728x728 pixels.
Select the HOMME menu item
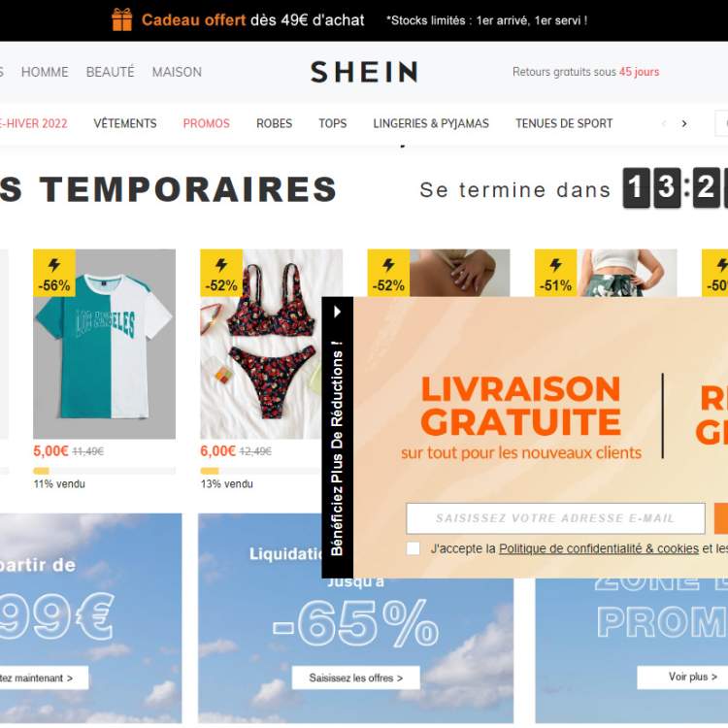coord(45,72)
